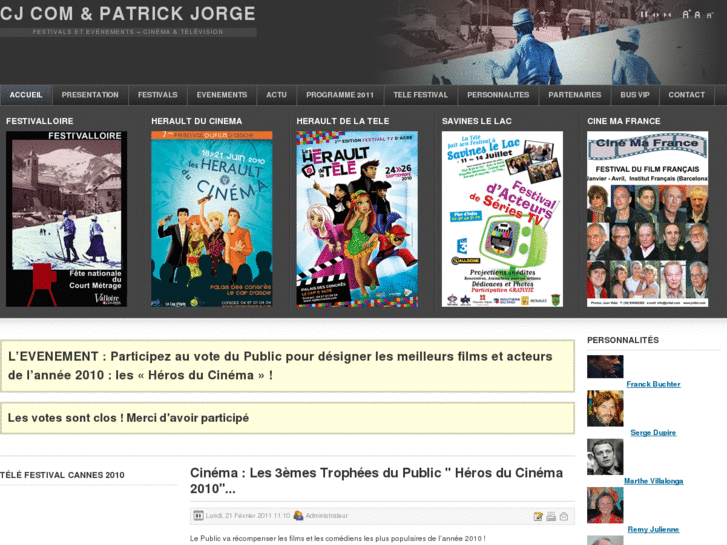The image size is (727, 545).
Task: Open the Marthe Villalonga link
Action: click(x=653, y=481)
